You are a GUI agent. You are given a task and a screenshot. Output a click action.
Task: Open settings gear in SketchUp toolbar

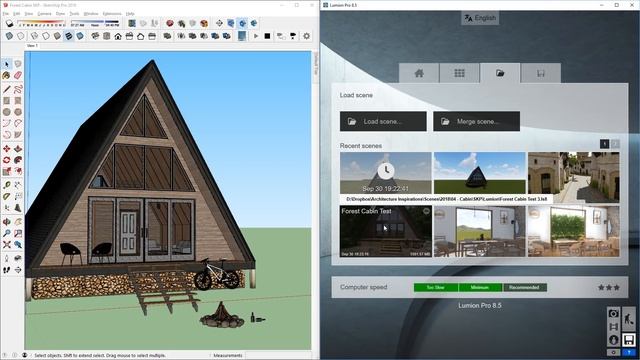(x=307, y=36)
